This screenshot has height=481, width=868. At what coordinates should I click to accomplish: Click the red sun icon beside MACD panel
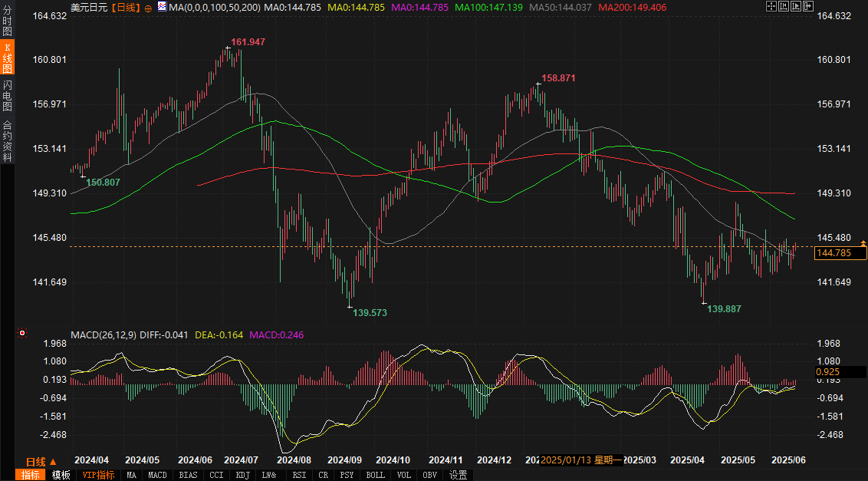pos(22,333)
